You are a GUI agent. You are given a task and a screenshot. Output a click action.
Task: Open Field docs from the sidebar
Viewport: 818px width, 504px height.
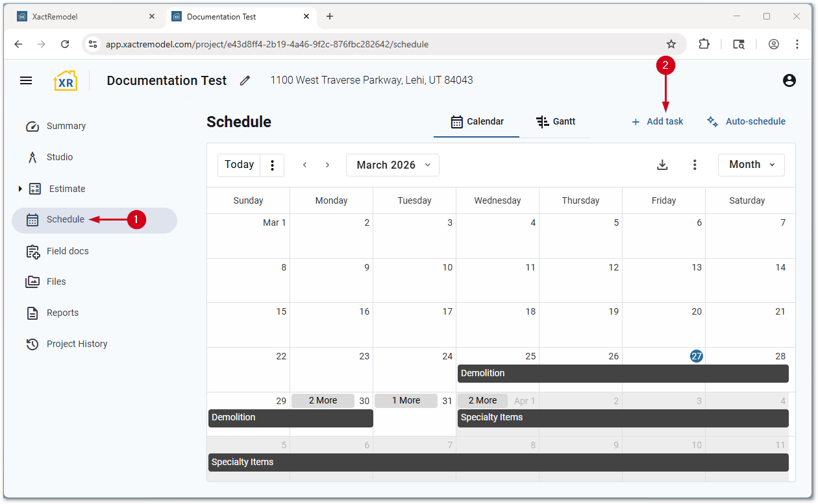[x=67, y=250]
